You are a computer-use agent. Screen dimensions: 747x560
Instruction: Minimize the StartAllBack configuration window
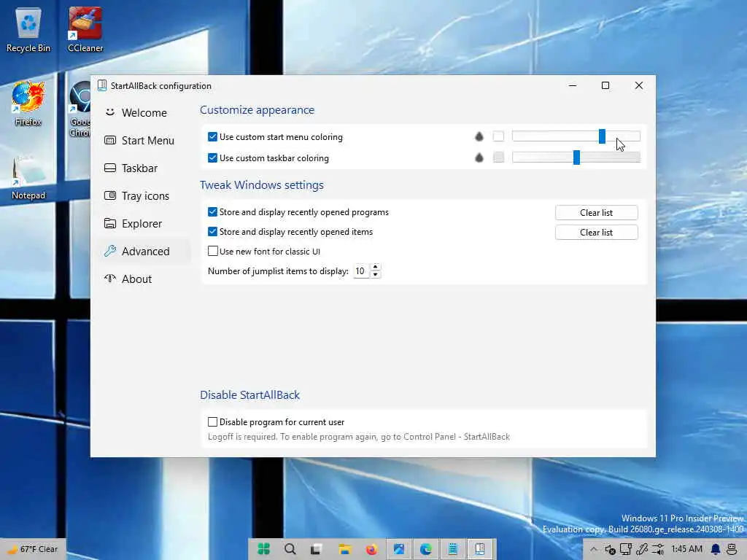coord(573,86)
